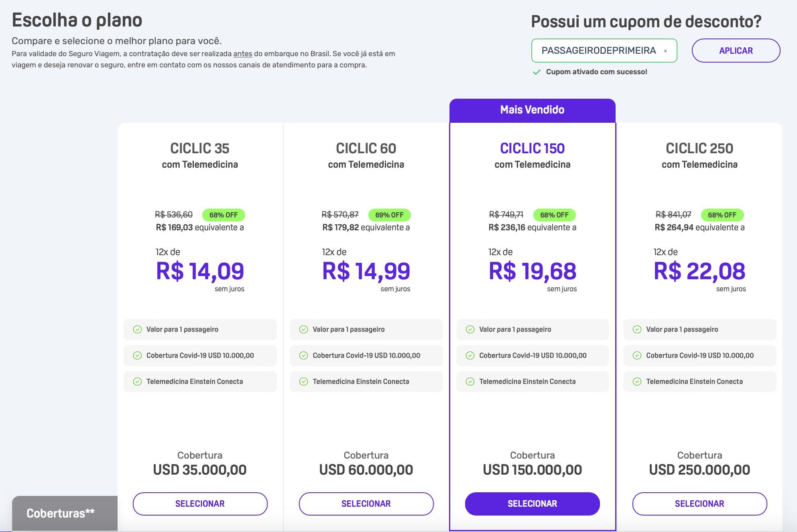Click check icon for CICLIC 150 Valor para 1 passageiro
This screenshot has width=797, height=532.
point(470,329)
